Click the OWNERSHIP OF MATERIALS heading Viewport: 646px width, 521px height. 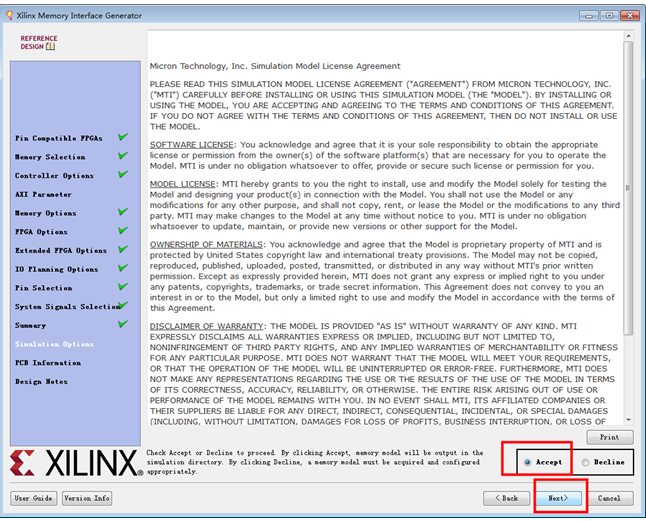tap(206, 245)
